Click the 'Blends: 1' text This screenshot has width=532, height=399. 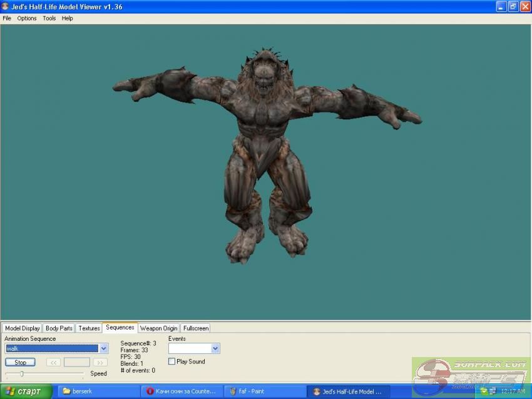(x=131, y=363)
